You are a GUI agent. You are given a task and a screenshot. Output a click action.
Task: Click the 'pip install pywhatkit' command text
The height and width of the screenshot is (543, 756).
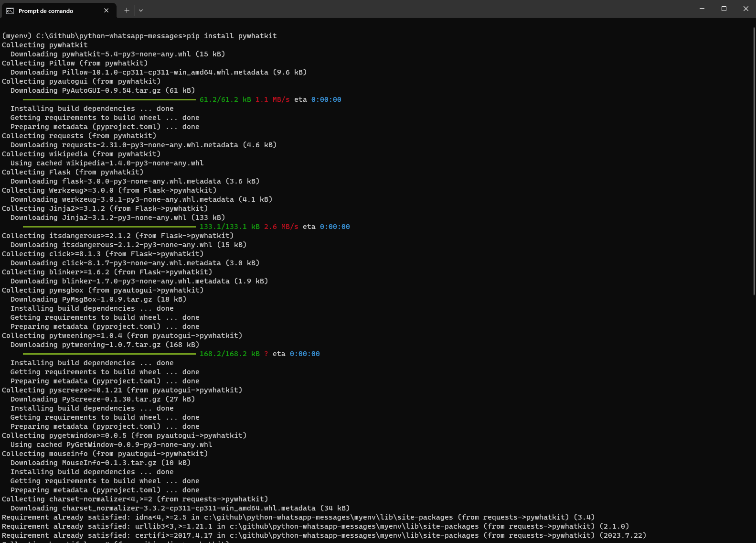click(x=232, y=36)
